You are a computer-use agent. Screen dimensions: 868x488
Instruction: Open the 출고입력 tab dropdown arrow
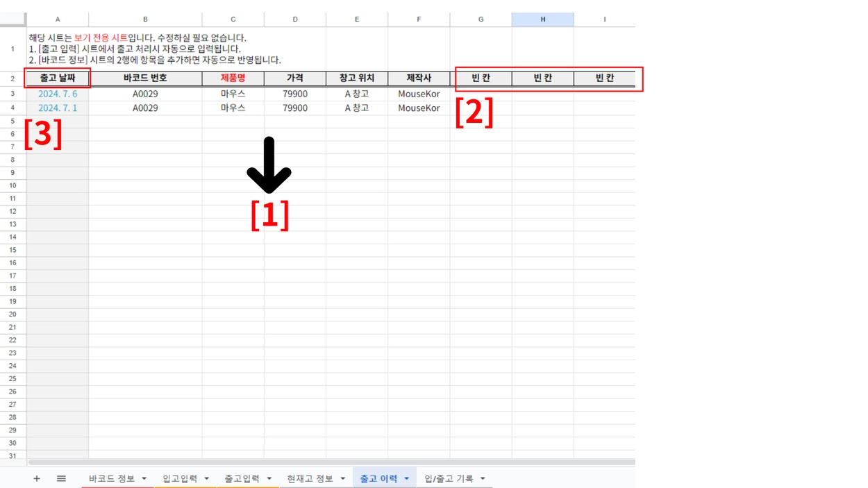269,478
